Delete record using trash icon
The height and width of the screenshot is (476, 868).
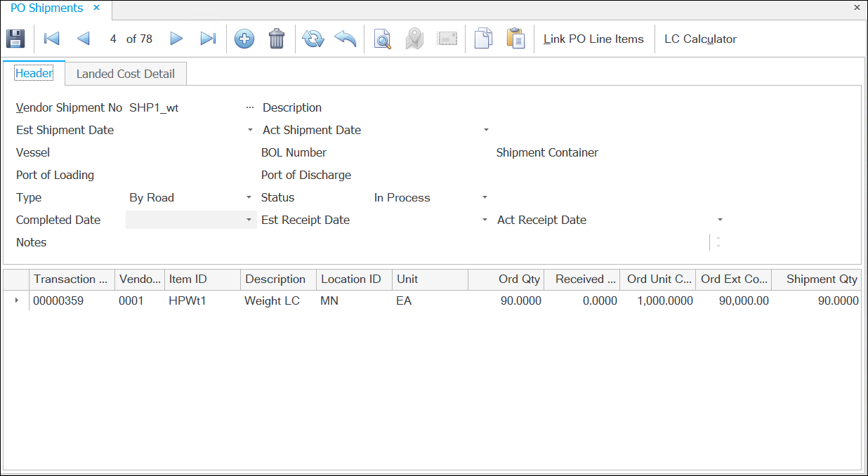click(277, 39)
